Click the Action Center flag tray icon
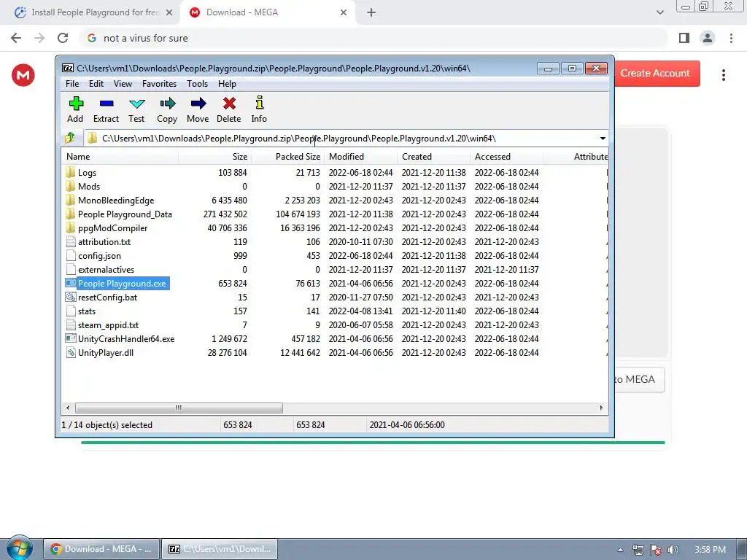 (656, 550)
